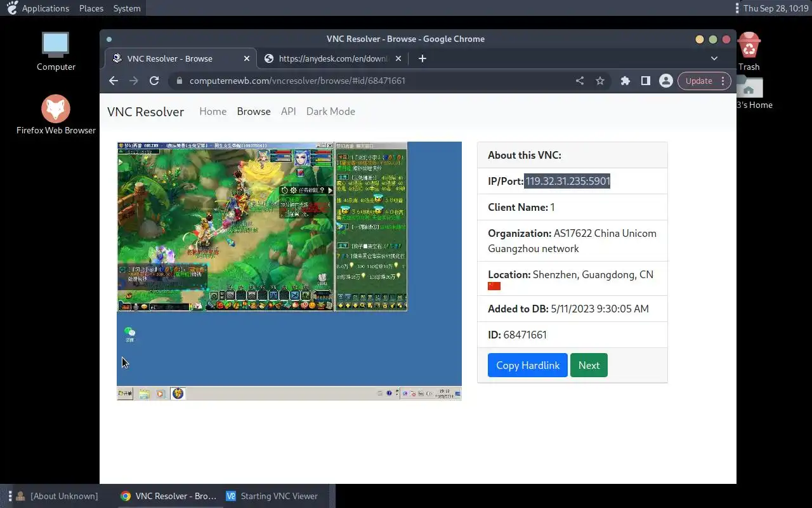Switch to the anydesk.com download tab
The image size is (812, 508).
333,58
